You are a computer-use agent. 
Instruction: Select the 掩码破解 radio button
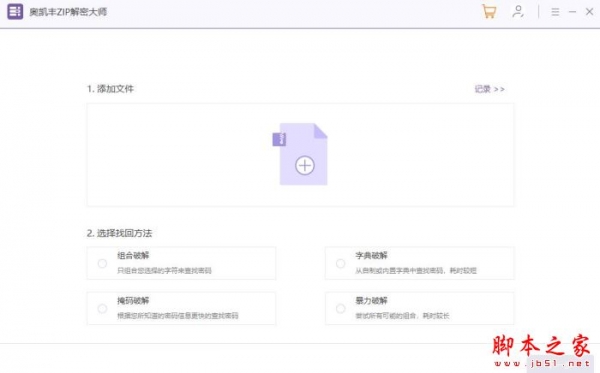102,308
